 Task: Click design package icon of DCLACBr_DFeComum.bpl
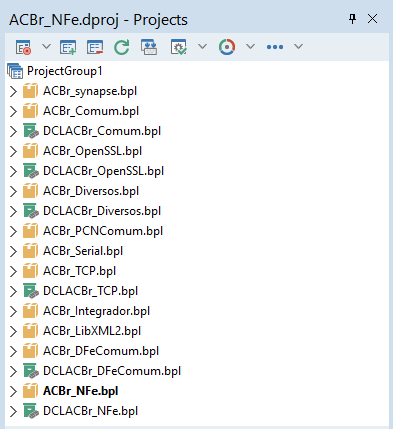point(31,371)
